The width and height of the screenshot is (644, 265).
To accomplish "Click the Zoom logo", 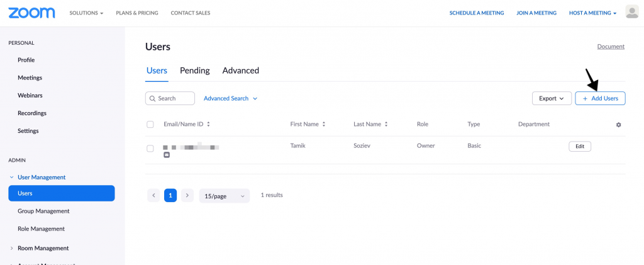I will coord(31,13).
